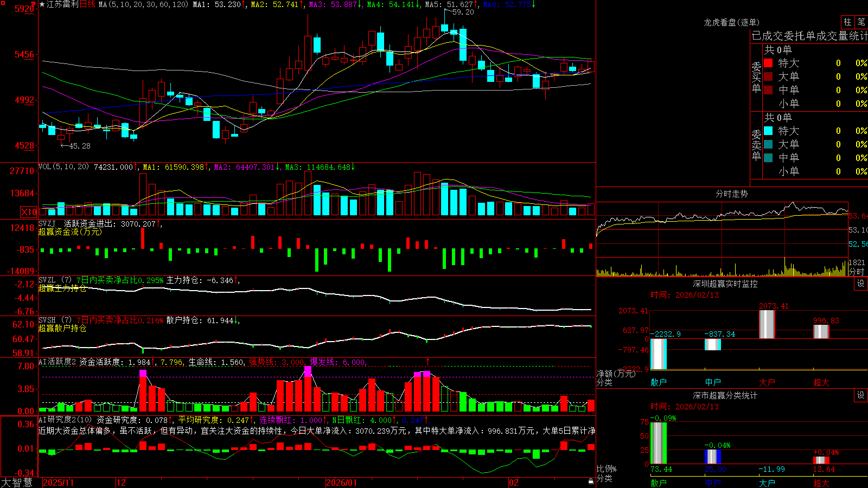Click the dark red 中单 buy-order swatch
Screen dimensions: 868x488
tap(768, 90)
